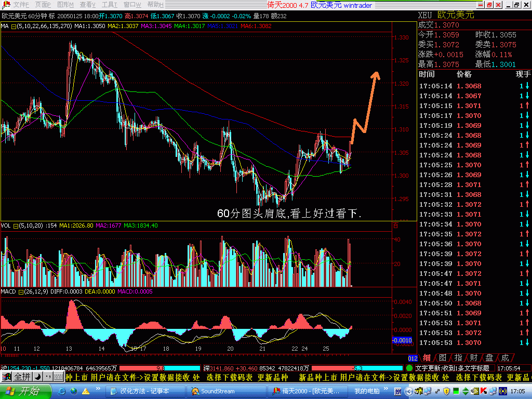Screen dimensions: 532x399
Task: Click the tick row at 17:05:15
Action: (474, 106)
